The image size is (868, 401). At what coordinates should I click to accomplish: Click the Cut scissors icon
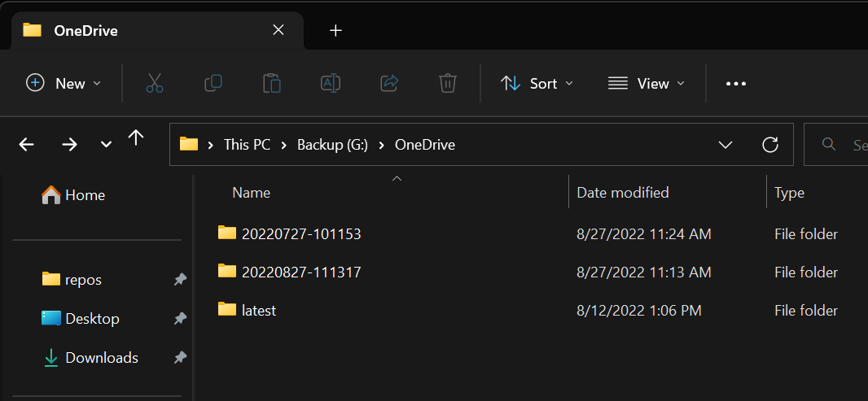click(155, 83)
